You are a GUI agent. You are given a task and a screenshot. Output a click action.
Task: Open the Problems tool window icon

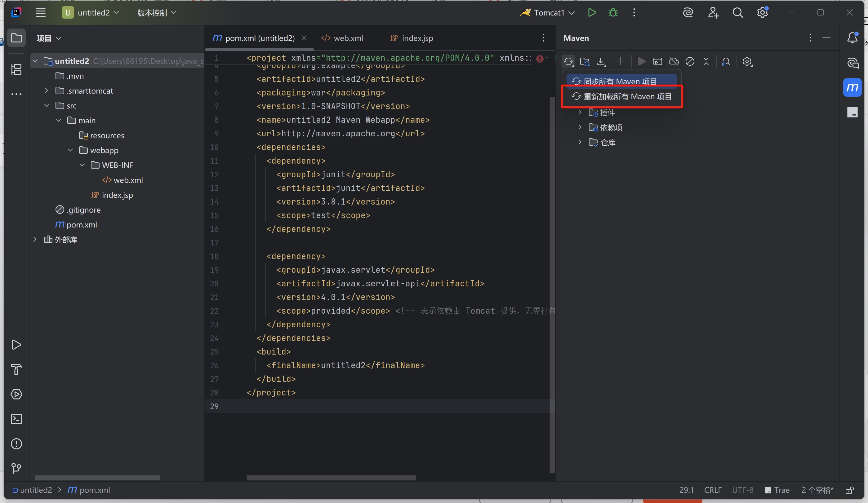(16, 444)
